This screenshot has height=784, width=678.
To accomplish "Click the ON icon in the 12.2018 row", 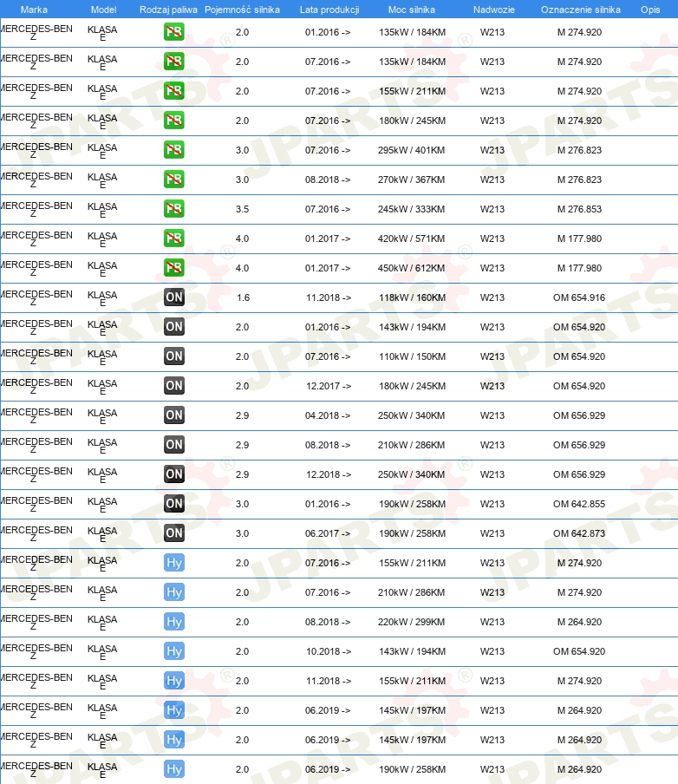I will [174, 474].
